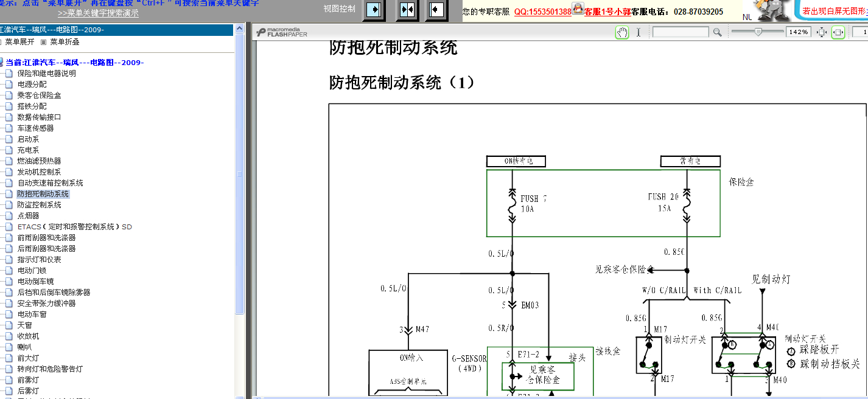Screen dimensions: 868x399
Task: Open tree item 车速传感器
Action: point(35,128)
